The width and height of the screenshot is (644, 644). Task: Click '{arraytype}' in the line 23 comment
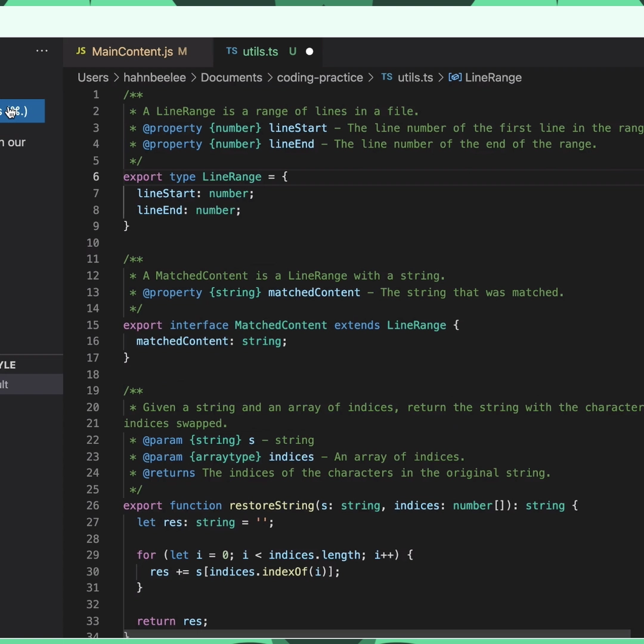point(225,457)
